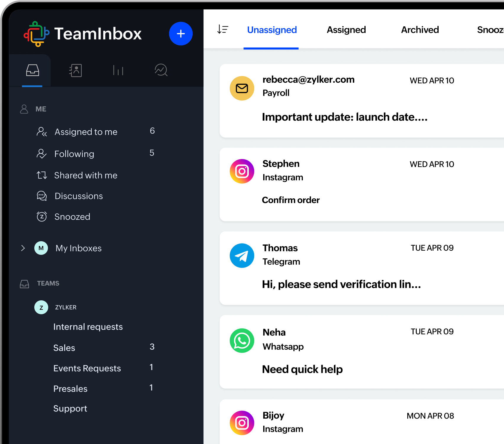Click the yellow email icon for rebecca
This screenshot has height=444, width=504.
242,88
